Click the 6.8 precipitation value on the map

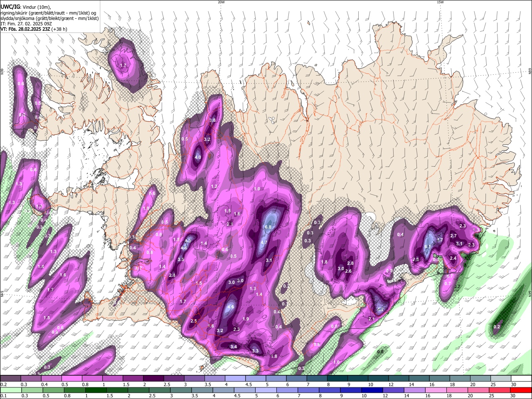click(268, 227)
